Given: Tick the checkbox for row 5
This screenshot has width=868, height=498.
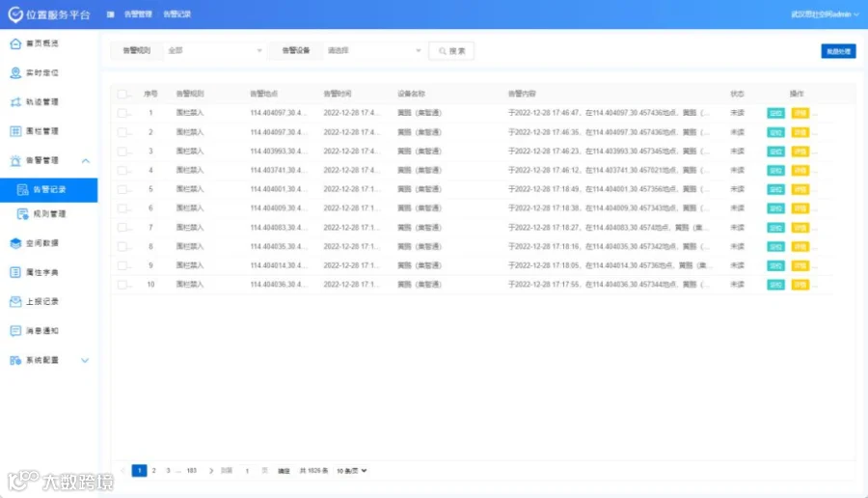Looking at the screenshot, I should (122, 189).
